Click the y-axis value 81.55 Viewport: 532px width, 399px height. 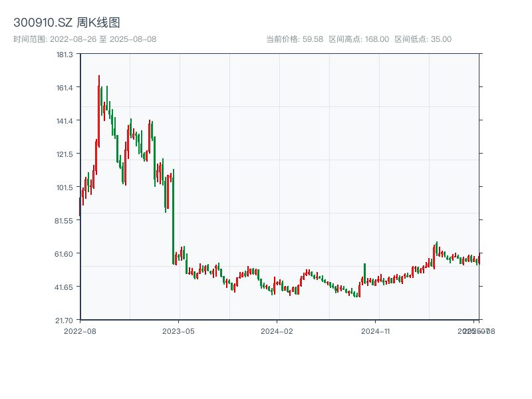(x=64, y=221)
